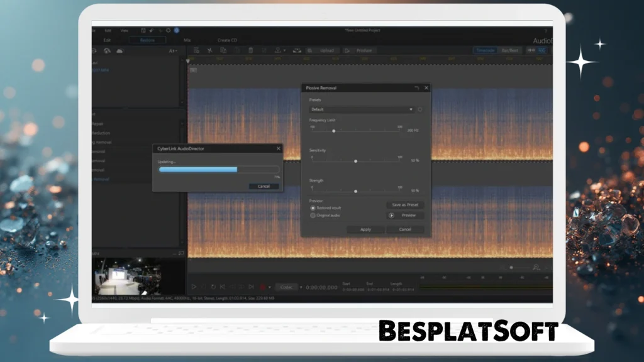Switch timeline display to Bar/Beat mode
The height and width of the screenshot is (362, 644).
[x=510, y=50]
